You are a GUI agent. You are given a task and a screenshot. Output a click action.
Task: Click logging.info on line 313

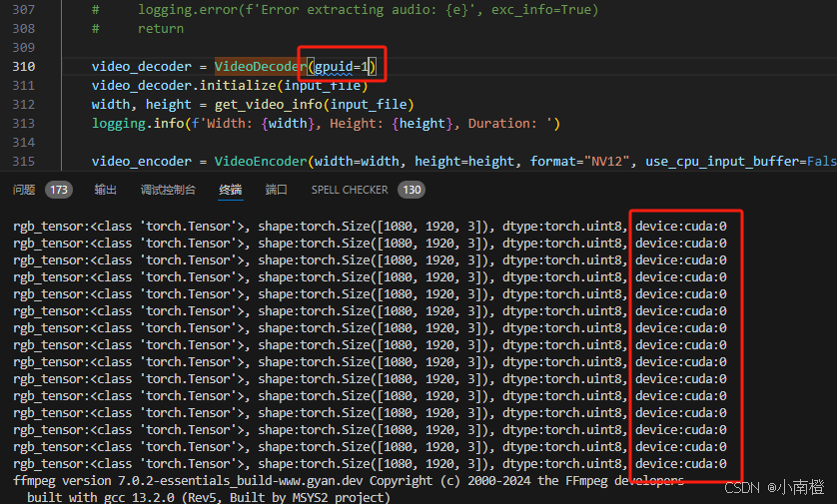pyautogui.click(x=138, y=123)
